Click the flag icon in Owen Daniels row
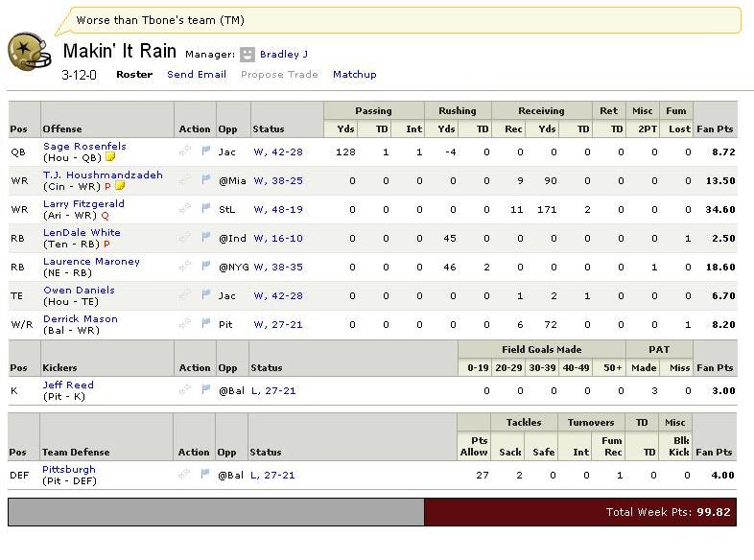This screenshot has height=560, width=754. click(x=206, y=294)
